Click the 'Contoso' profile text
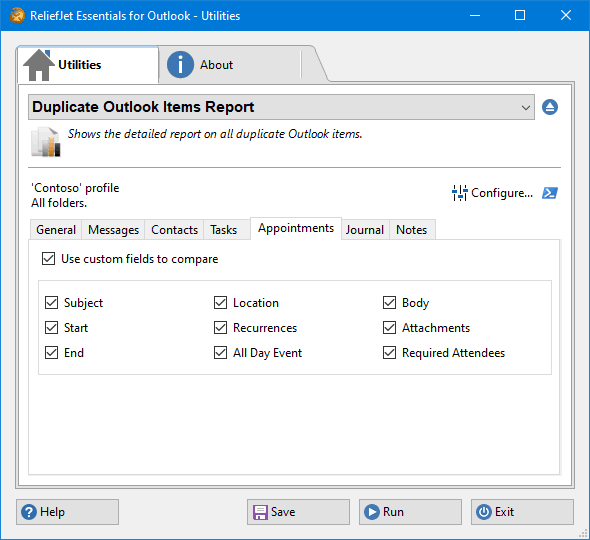 [x=75, y=188]
